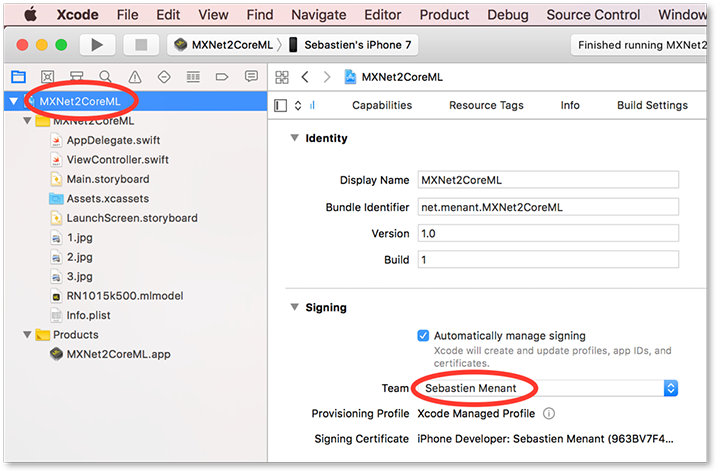The image size is (716, 471).
Task: Collapse the Products folder
Action: 27,335
